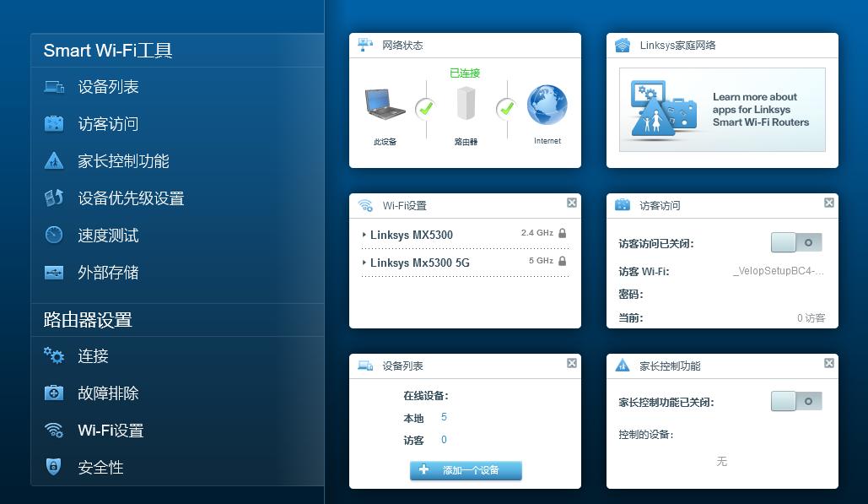Viewport: 868px width, 504px height.
Task: Click the 添加一个设备 button
Action: coord(465,471)
